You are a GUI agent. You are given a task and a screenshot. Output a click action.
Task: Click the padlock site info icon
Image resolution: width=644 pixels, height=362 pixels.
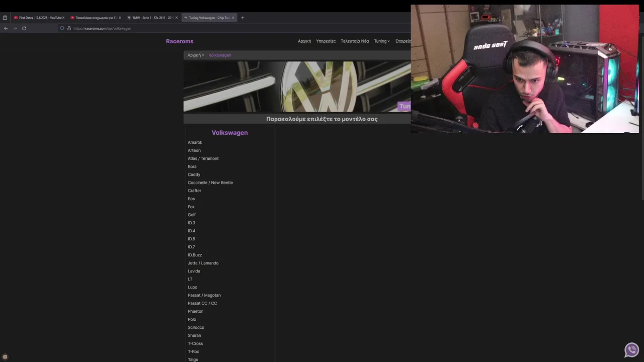click(69, 28)
